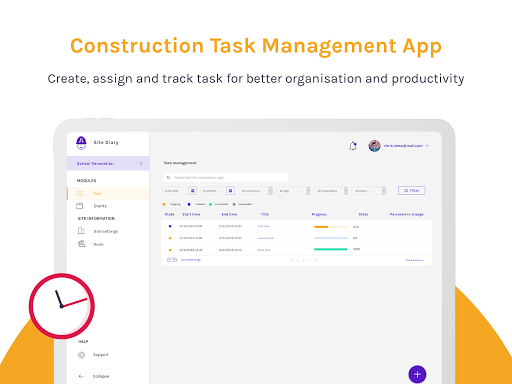Click the notification bell icon
512x384 pixels.
coord(353,146)
